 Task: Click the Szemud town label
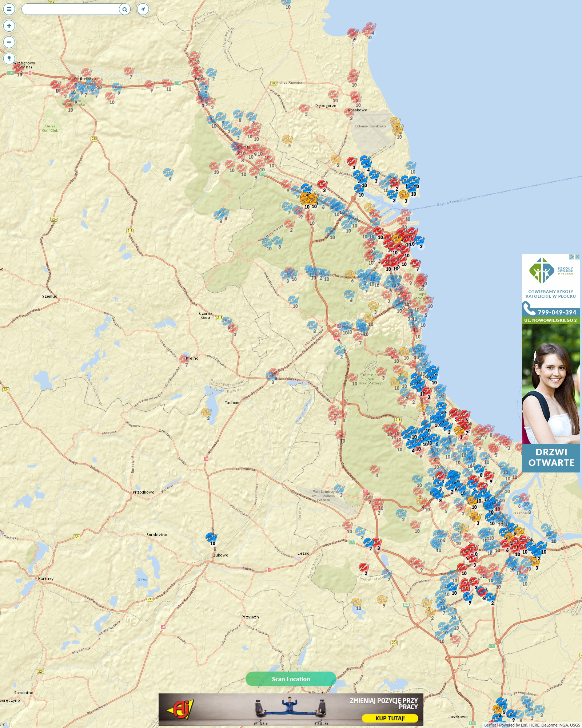50,296
